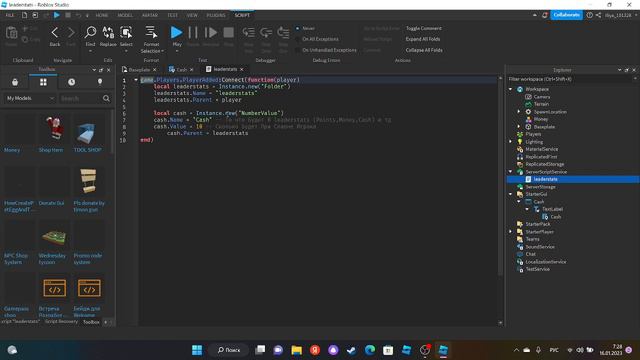Select the leaderstats script in Explorer
The image size is (640, 360).
[x=545, y=179]
